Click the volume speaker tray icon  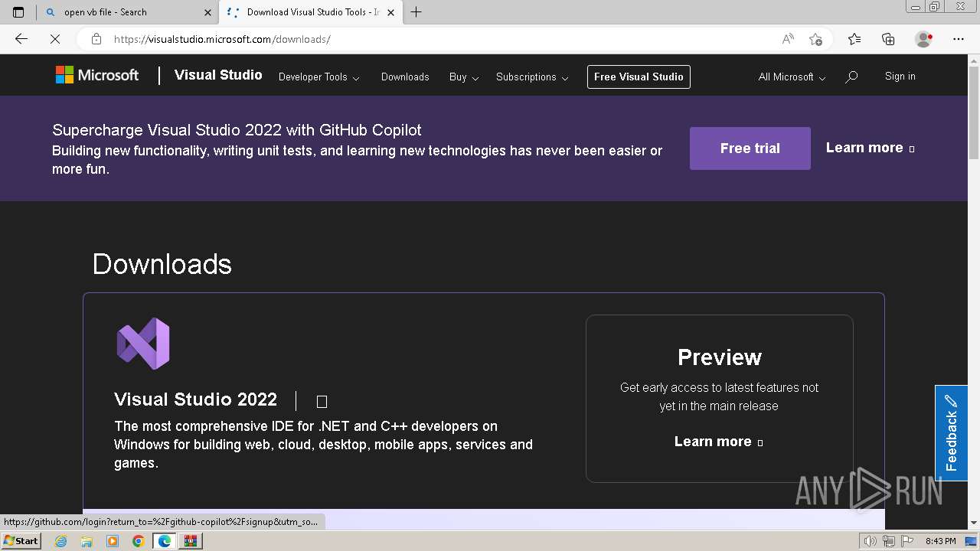point(871,541)
